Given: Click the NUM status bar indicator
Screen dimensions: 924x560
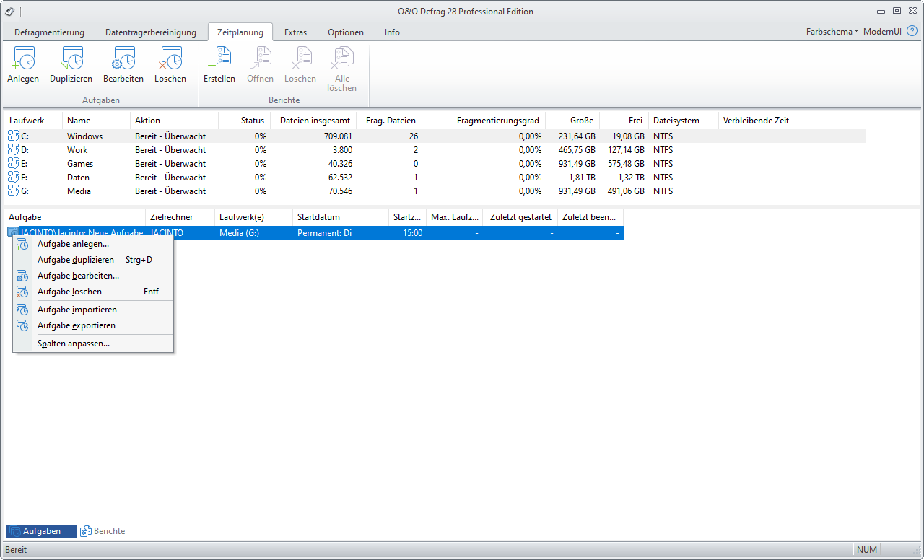Looking at the screenshot, I should (867, 550).
